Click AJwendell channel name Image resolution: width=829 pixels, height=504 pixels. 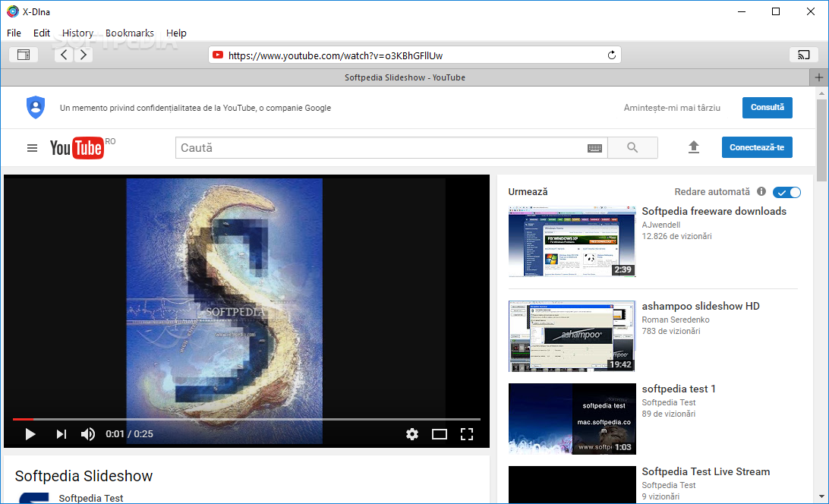[661, 225]
